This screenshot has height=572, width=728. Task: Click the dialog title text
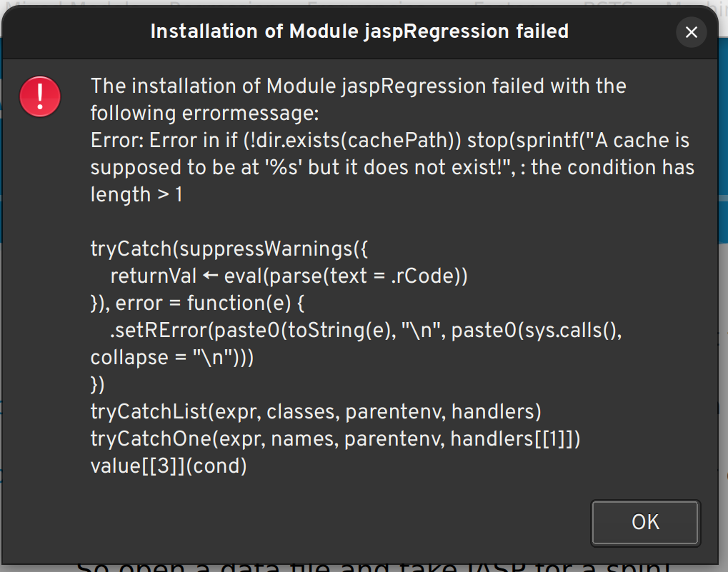pyautogui.click(x=359, y=31)
